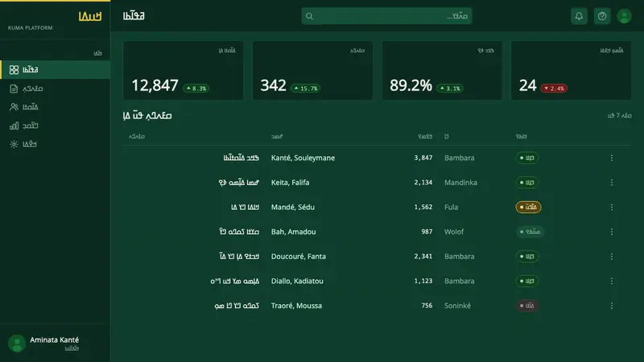Open the settings gear sidebar item

pyautogui.click(x=55, y=144)
